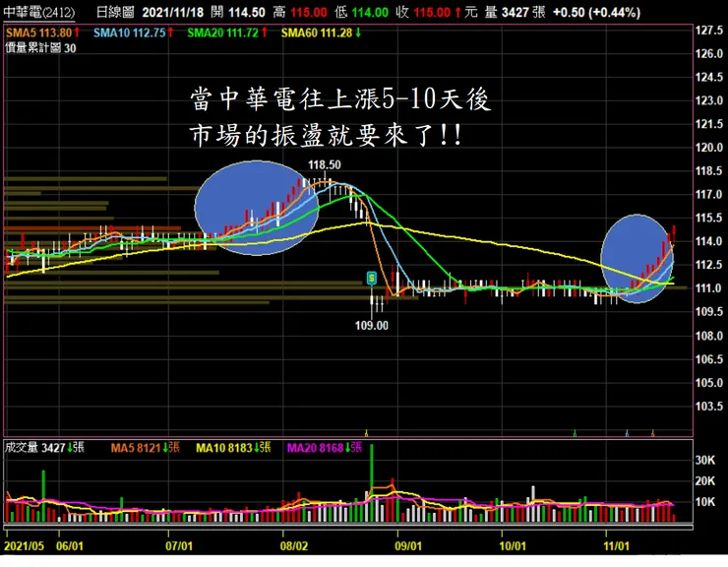The height and width of the screenshot is (567, 728).
Task: Click the 10K volume axis label
Action: pos(704,502)
